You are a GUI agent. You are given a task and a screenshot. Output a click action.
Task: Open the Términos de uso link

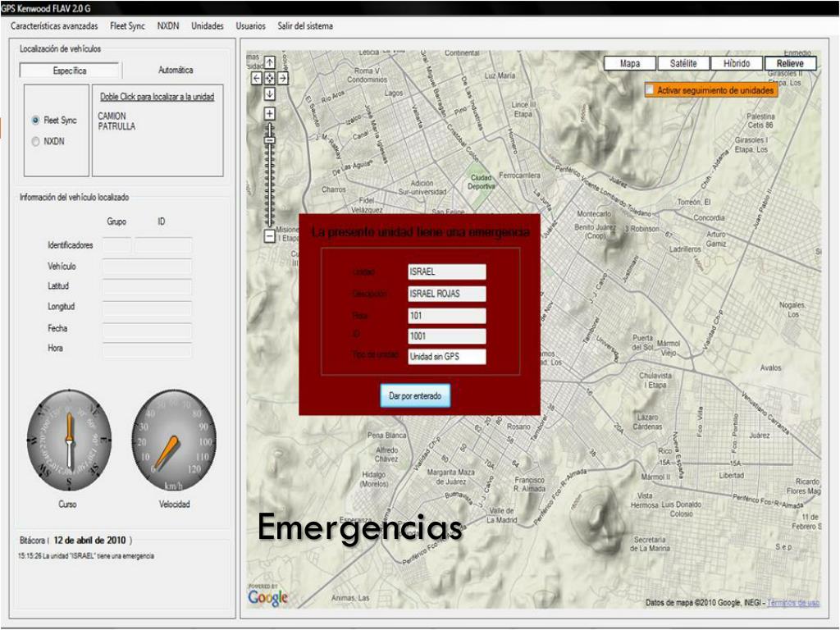coord(793,603)
